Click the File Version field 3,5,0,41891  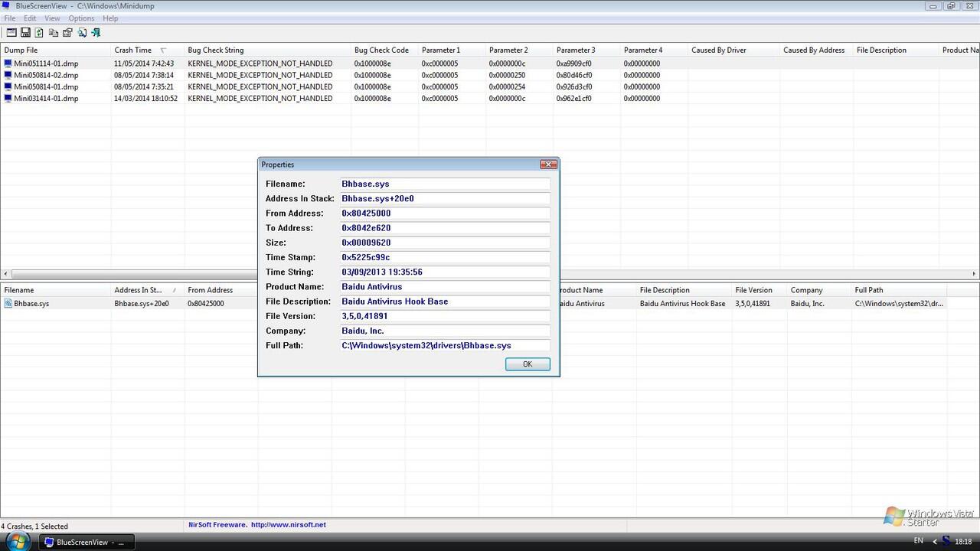click(445, 316)
